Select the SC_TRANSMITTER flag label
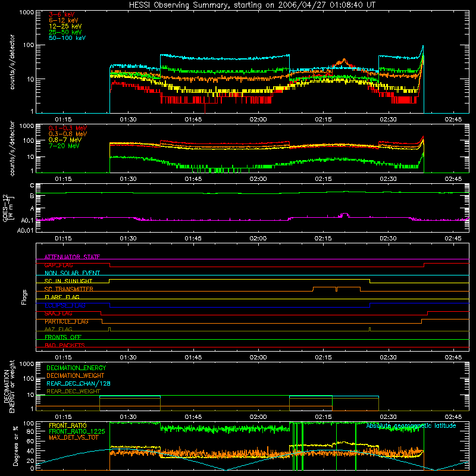This screenshot has height=476, width=476. tap(68, 289)
